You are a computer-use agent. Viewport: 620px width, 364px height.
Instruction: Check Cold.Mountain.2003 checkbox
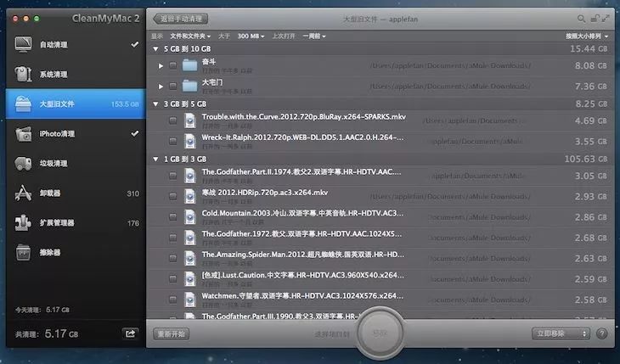coord(172,216)
